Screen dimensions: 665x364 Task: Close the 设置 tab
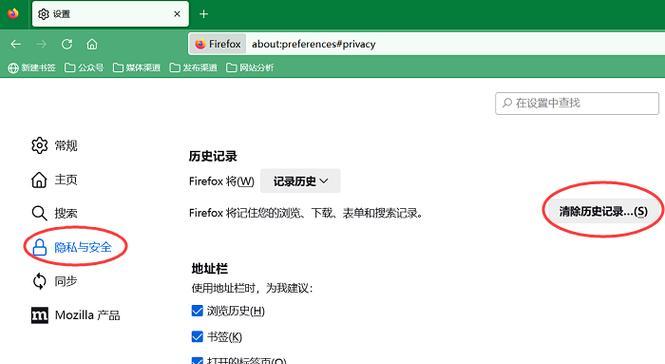click(x=177, y=14)
